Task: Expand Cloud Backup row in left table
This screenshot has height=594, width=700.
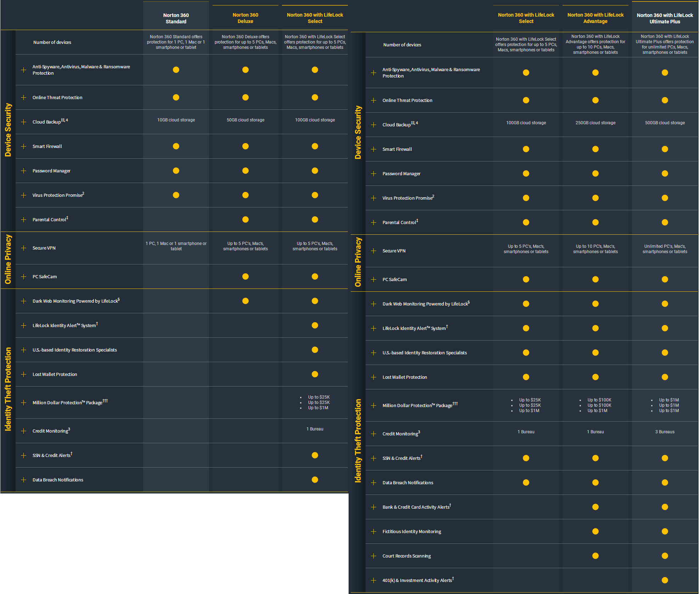Action: coord(24,122)
